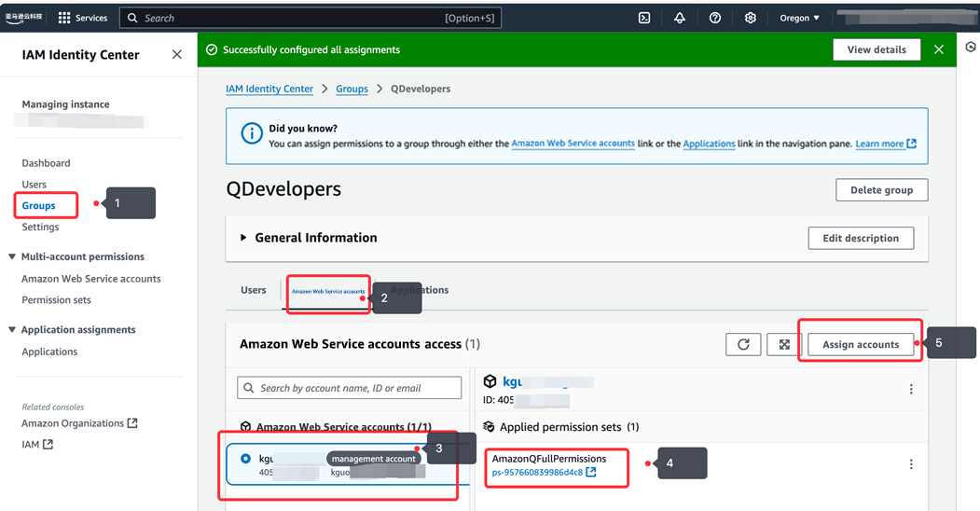Open Settings in the navigation pane
Image resolution: width=980 pixels, height=511 pixels.
coord(41,227)
